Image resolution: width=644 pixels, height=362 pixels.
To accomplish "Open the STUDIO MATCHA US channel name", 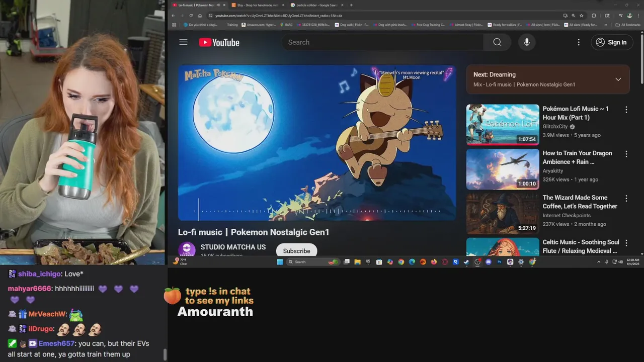I will coord(233,247).
